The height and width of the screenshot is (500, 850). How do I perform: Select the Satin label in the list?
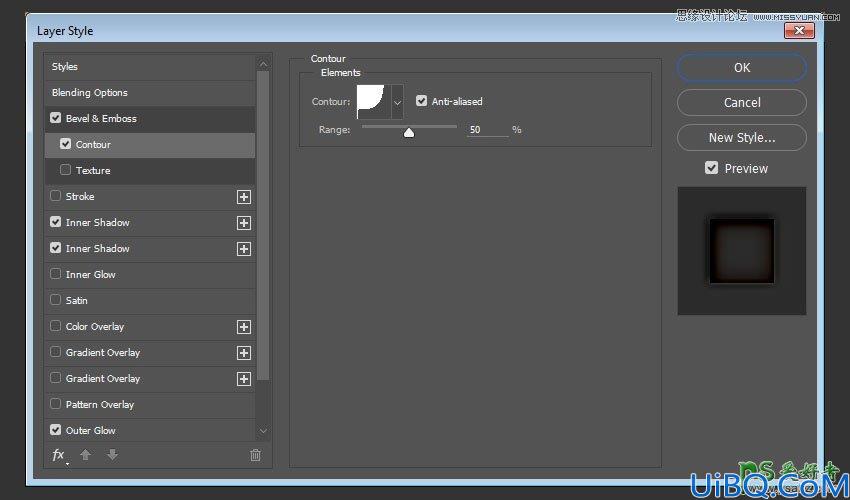click(76, 300)
